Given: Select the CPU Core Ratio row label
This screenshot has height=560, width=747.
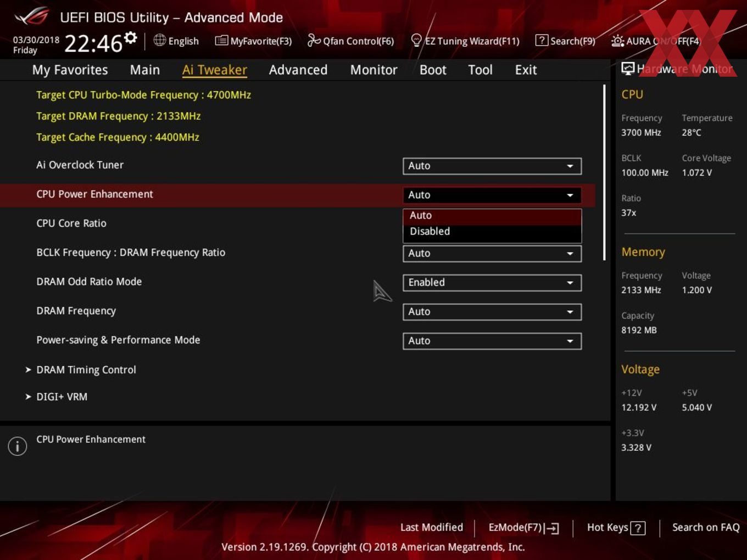Looking at the screenshot, I should (x=71, y=223).
